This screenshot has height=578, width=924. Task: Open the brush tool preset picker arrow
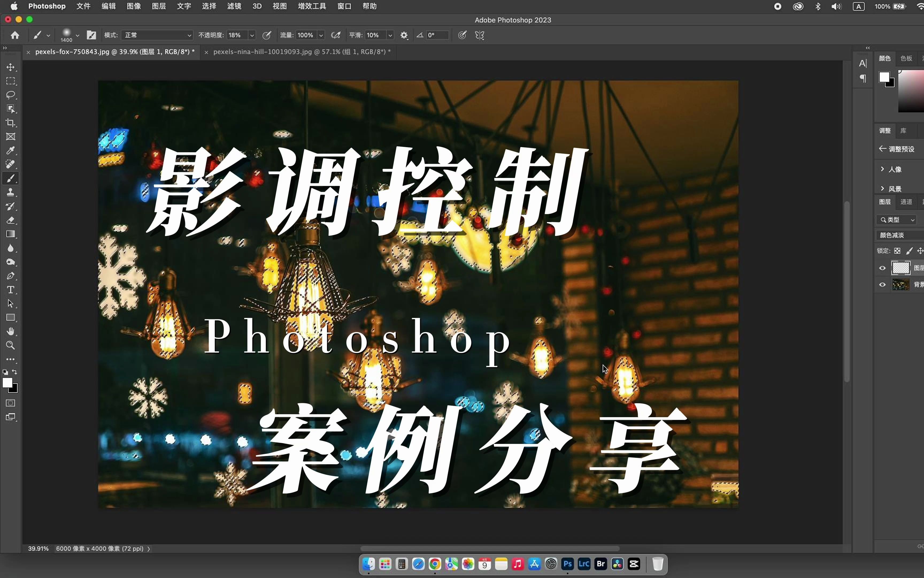(x=48, y=35)
